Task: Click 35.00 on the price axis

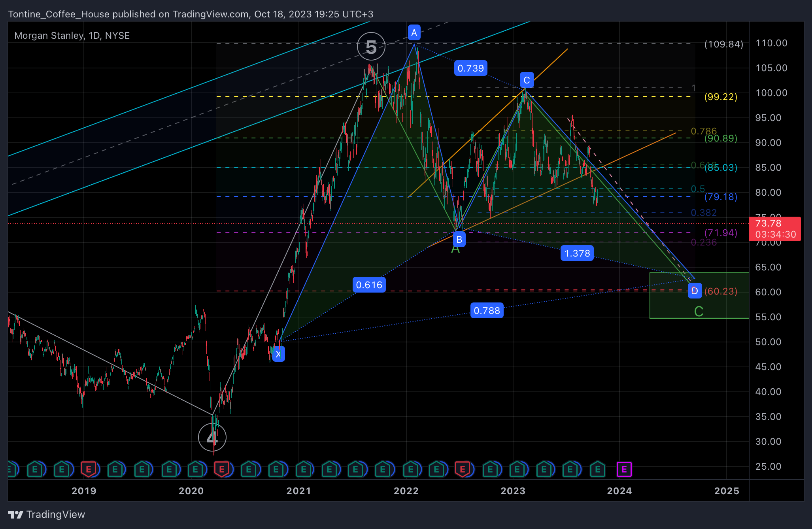Action: (768, 417)
